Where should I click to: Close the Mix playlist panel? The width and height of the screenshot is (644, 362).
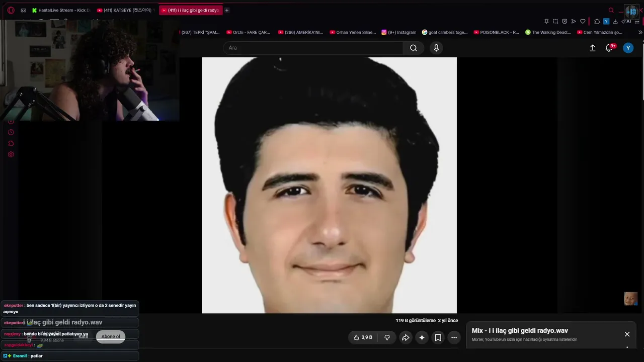(x=627, y=334)
